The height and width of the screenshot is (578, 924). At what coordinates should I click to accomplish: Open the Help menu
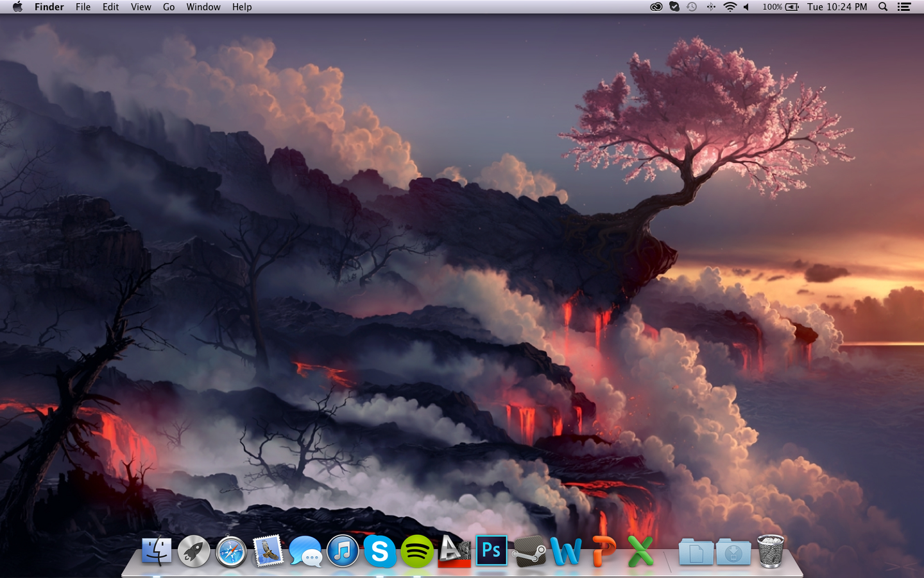242,7
